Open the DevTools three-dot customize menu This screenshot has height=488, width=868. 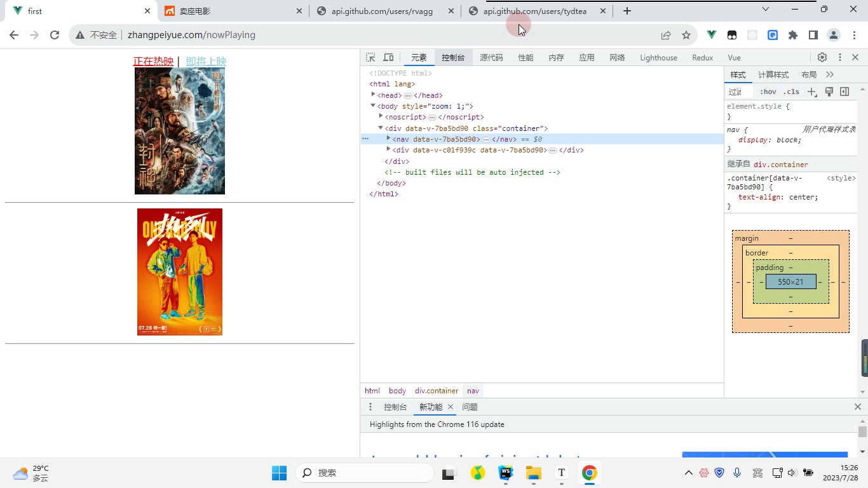839,57
